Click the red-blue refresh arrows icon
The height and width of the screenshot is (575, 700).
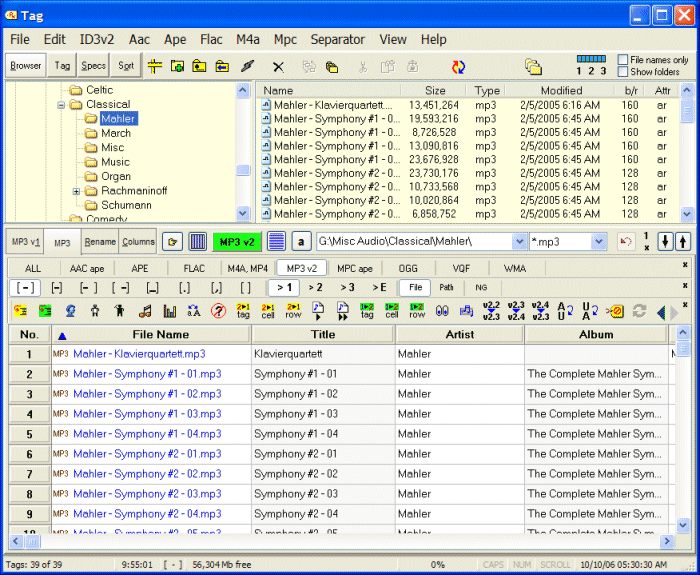458,67
